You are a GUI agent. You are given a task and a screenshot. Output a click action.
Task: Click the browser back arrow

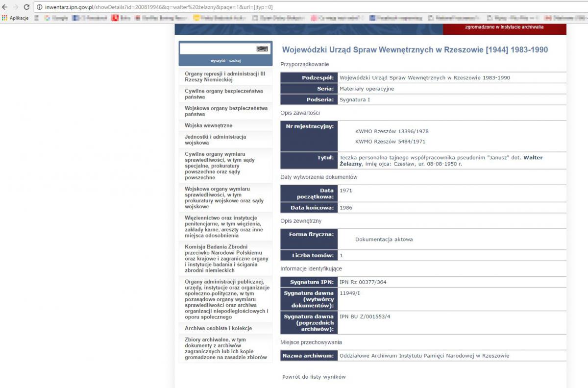coord(5,7)
